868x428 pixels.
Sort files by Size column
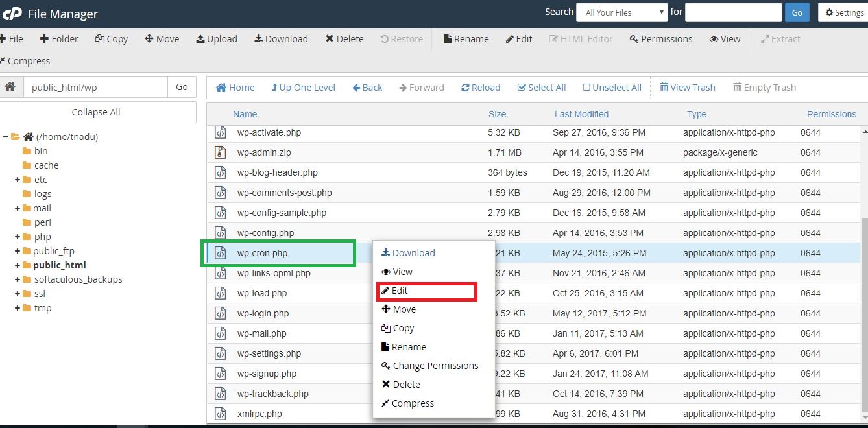point(497,114)
